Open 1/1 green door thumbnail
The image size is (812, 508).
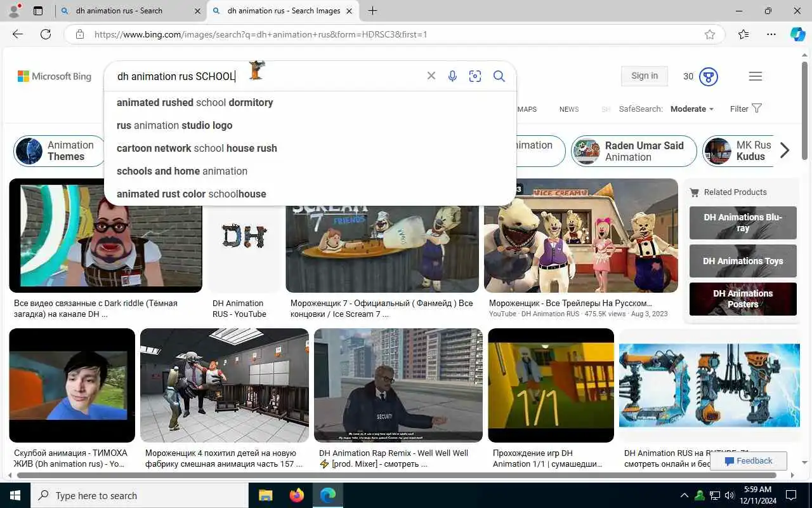click(x=551, y=385)
